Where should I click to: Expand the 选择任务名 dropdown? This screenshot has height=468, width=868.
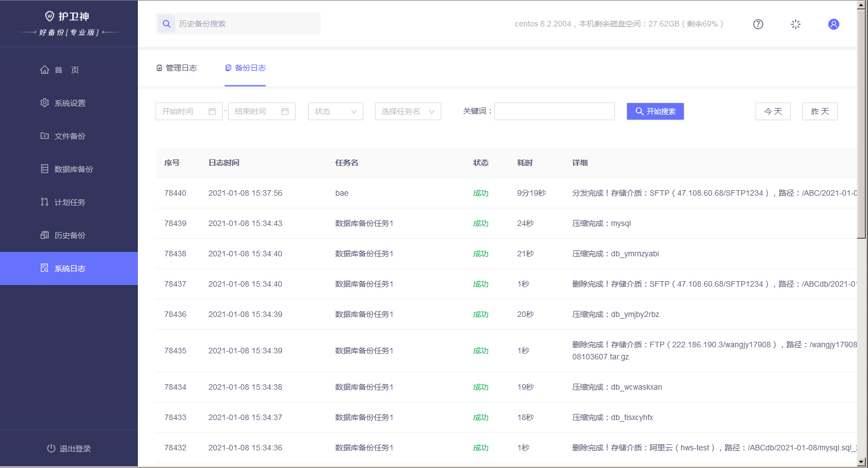[x=408, y=111]
